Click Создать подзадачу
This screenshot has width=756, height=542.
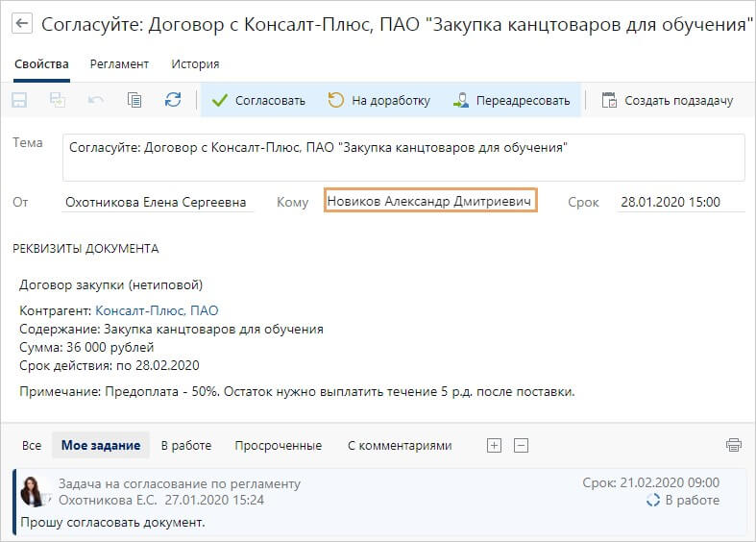pos(668,100)
